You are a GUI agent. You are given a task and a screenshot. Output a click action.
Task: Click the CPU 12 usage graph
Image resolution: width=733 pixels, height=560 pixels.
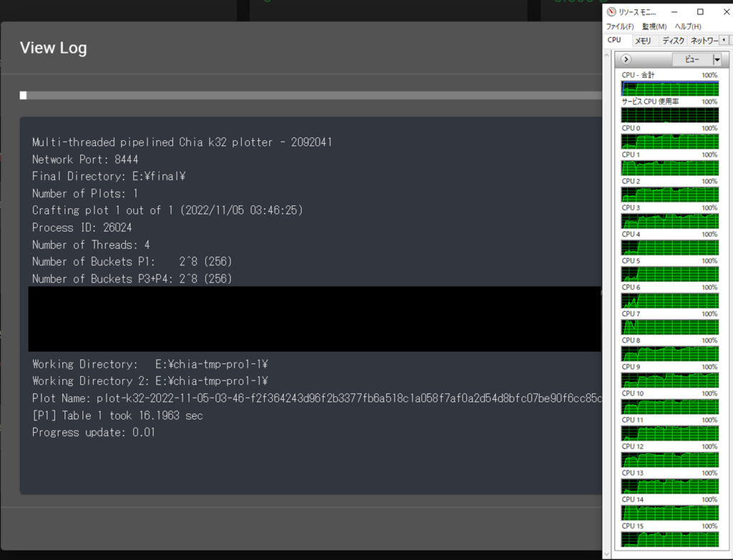(669, 460)
